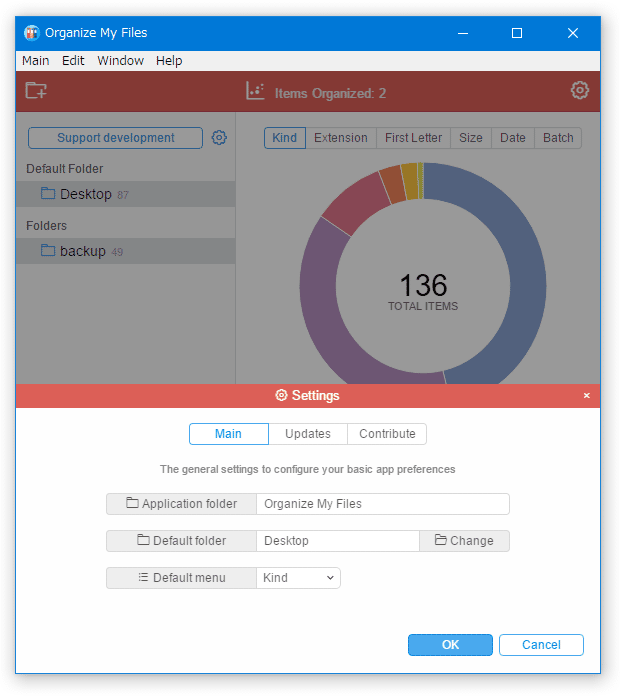Close the Organize My Files window
The width and height of the screenshot is (620, 696).
(573, 33)
